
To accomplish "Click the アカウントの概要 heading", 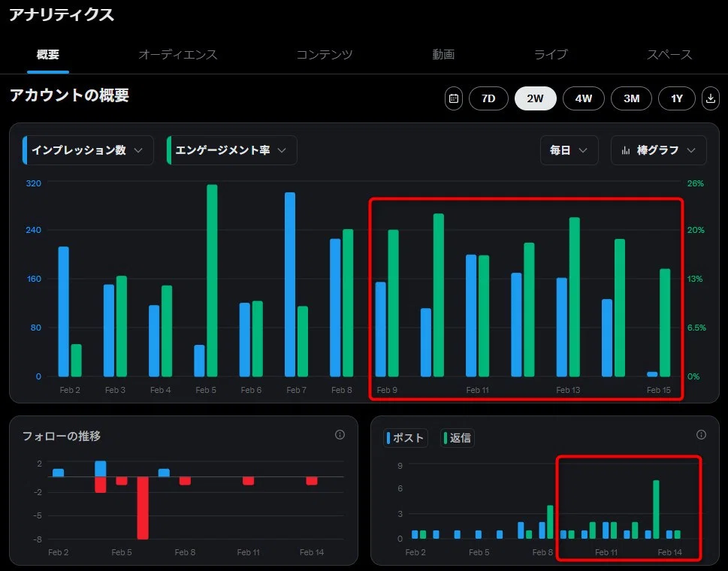I will (x=69, y=95).
